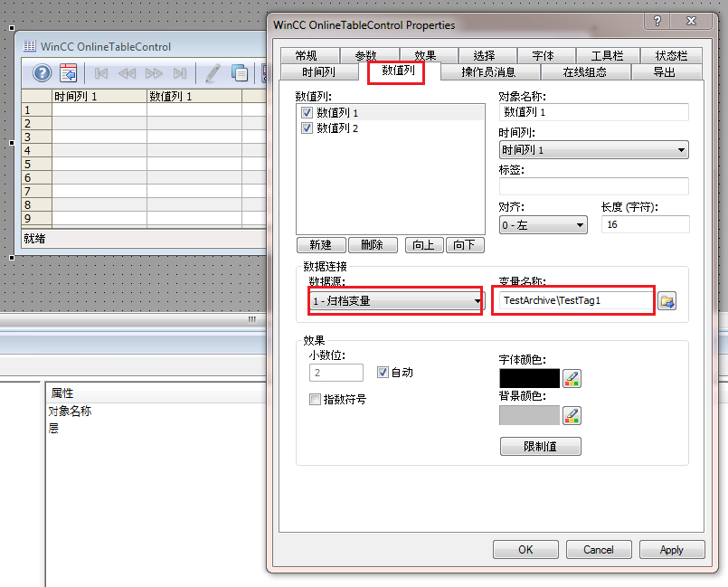The width and height of the screenshot is (728, 587).
Task: Switch to the 选择 tab
Action: (484, 56)
